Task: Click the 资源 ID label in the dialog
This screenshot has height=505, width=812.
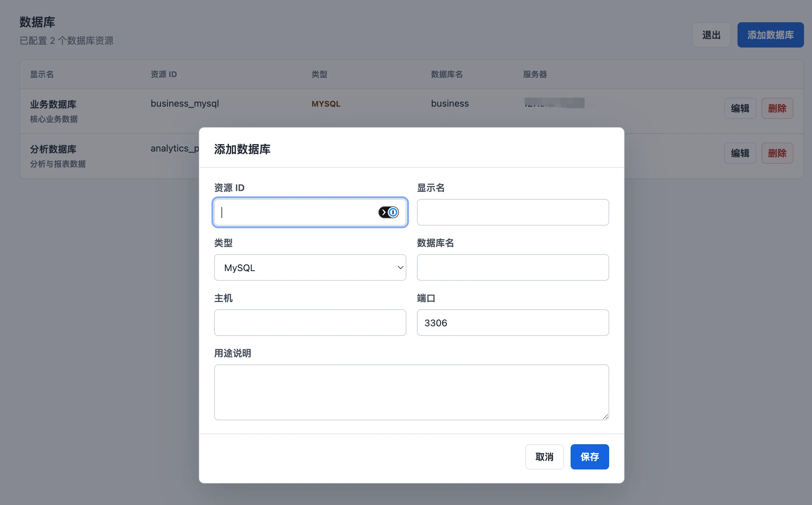Action: tap(229, 188)
